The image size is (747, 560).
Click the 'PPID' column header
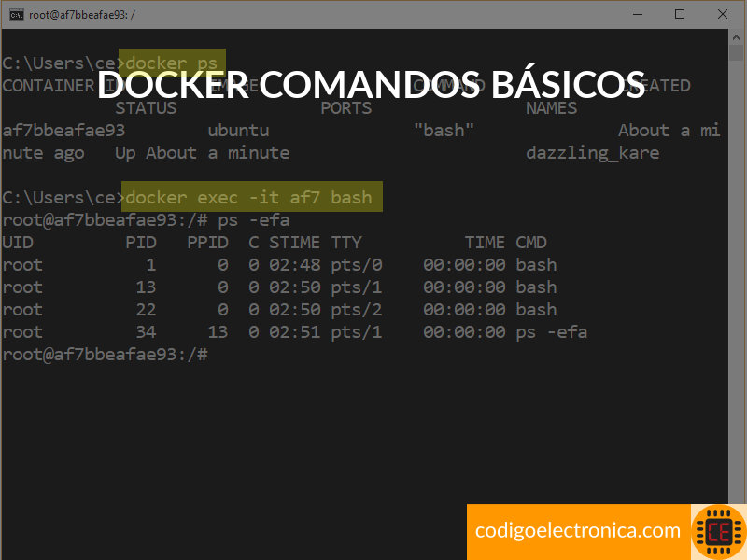coord(207,243)
